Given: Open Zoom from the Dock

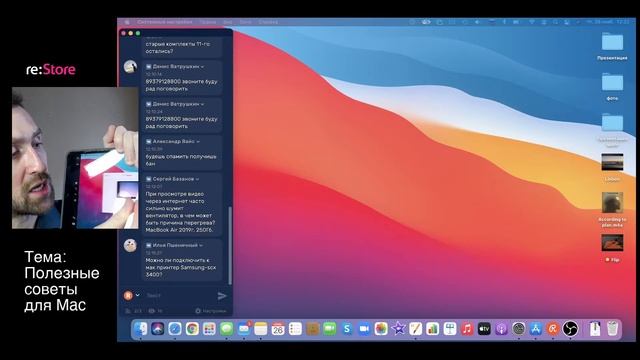Looking at the screenshot, I should (x=364, y=329).
